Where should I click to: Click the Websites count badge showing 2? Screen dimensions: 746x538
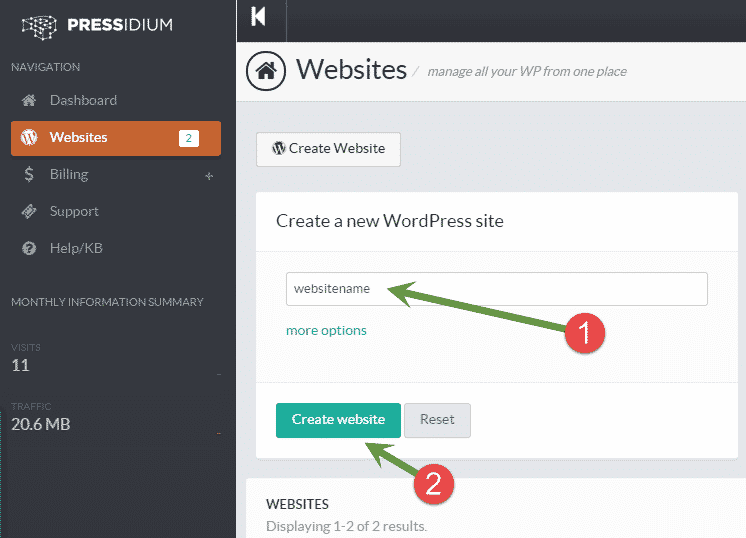pos(189,138)
